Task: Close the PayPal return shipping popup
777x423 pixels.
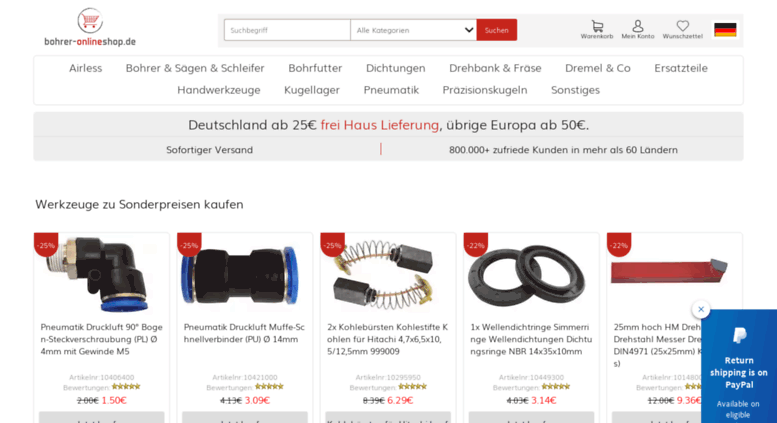Action: click(701, 309)
